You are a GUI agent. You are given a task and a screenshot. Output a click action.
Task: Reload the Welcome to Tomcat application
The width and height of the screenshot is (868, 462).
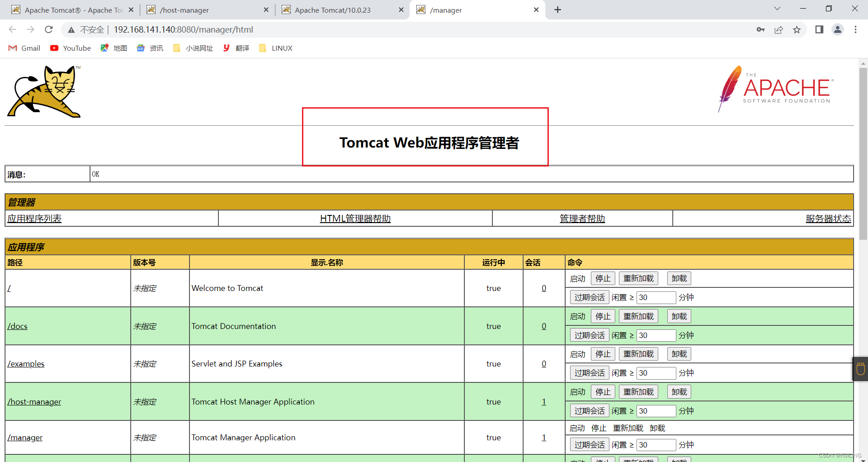[x=638, y=278]
